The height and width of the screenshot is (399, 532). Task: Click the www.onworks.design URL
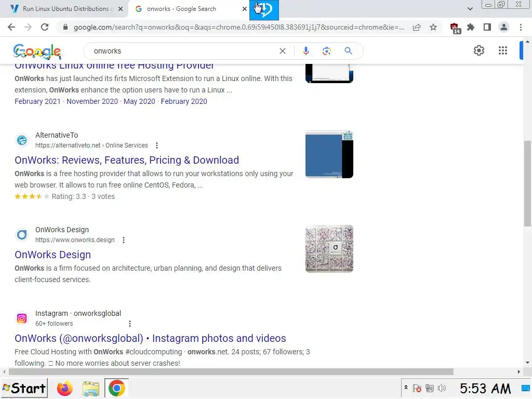click(75, 240)
